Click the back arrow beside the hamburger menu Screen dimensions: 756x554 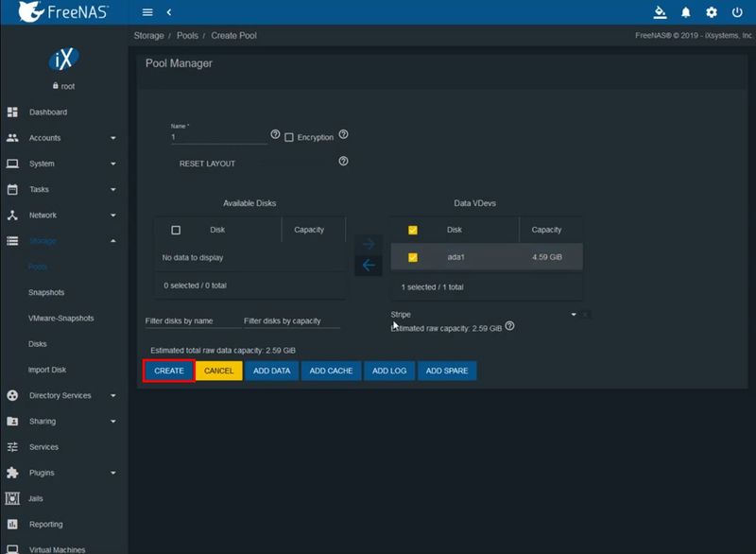(x=168, y=12)
